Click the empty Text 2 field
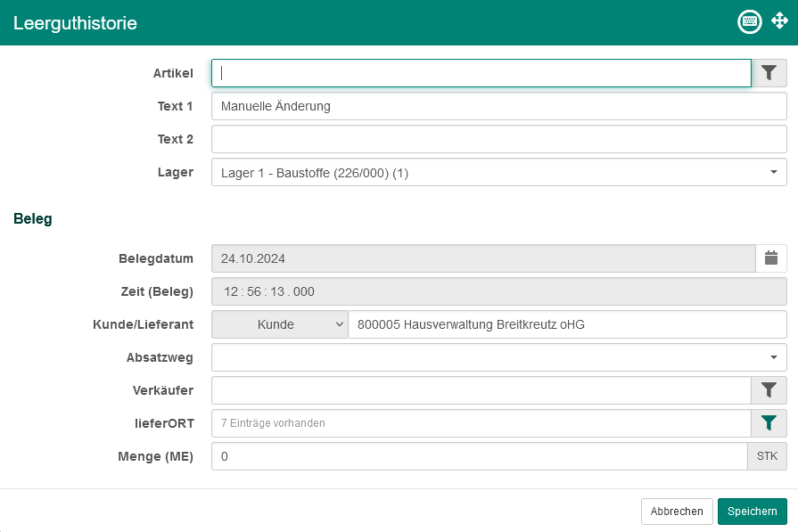The image size is (798, 532). tap(498, 139)
